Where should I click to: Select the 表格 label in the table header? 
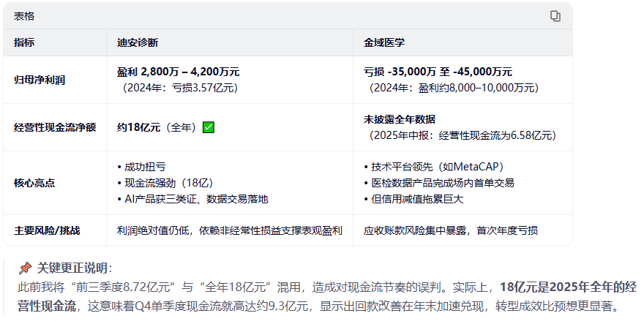point(24,16)
